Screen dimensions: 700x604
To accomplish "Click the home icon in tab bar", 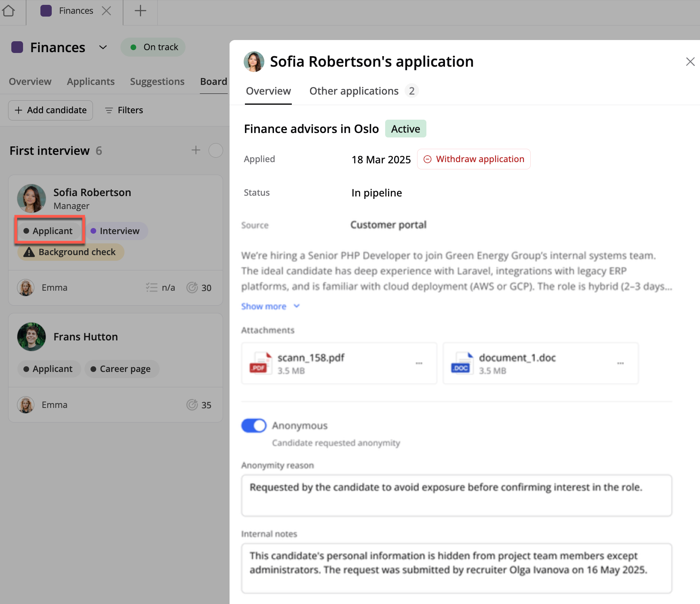I will coord(8,11).
